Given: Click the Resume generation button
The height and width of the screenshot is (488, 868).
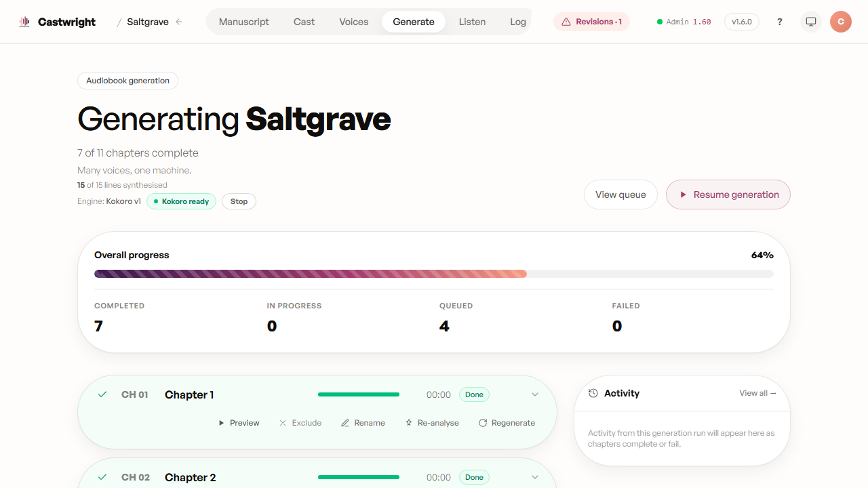Looking at the screenshot, I should (728, 195).
